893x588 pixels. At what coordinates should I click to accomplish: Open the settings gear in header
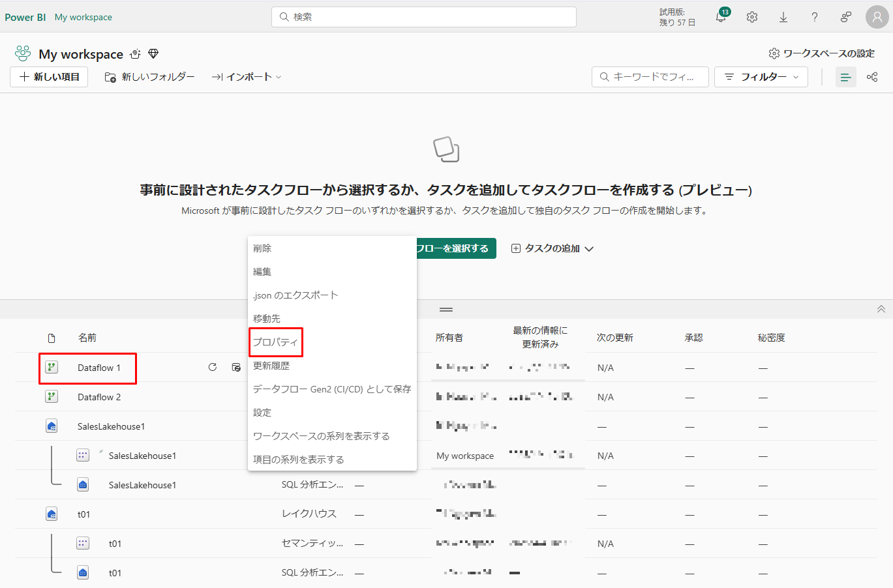coord(752,18)
